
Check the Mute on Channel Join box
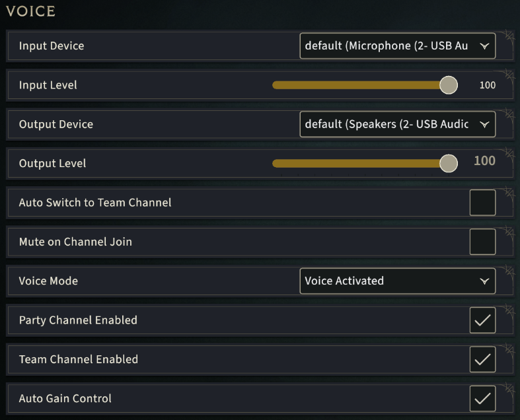point(482,242)
